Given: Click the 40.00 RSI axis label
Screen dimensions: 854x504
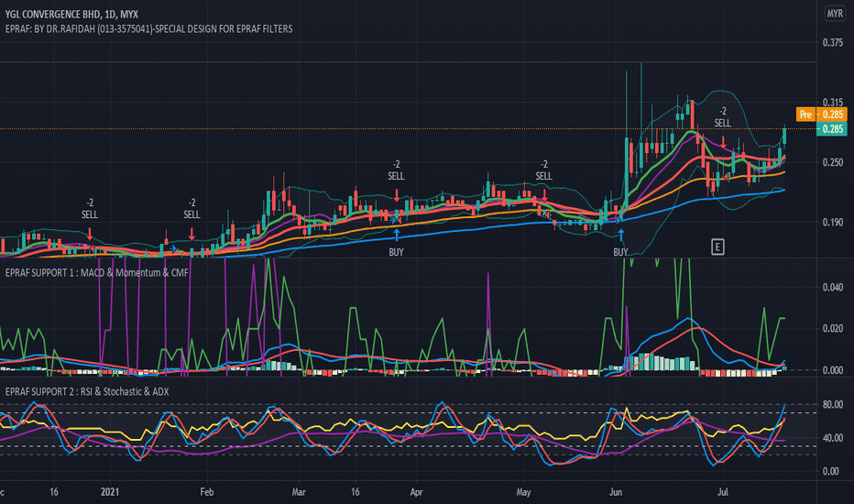Looking at the screenshot, I should point(833,438).
